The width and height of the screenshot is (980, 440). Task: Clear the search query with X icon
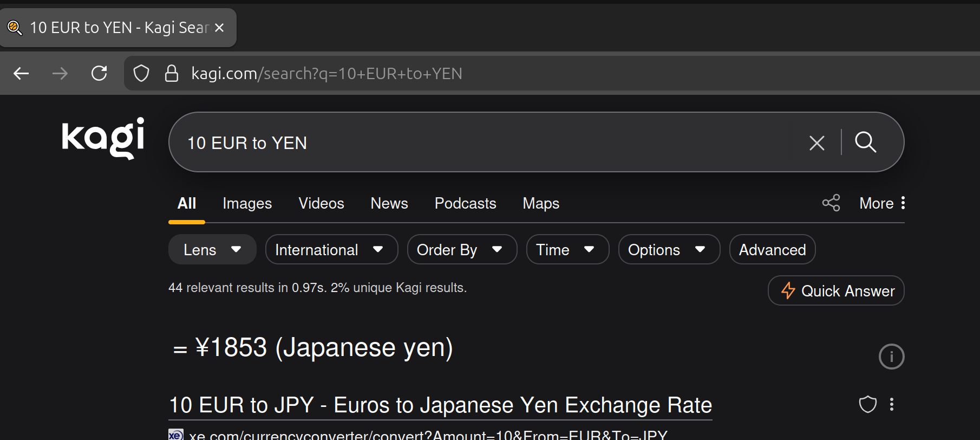pyautogui.click(x=816, y=143)
